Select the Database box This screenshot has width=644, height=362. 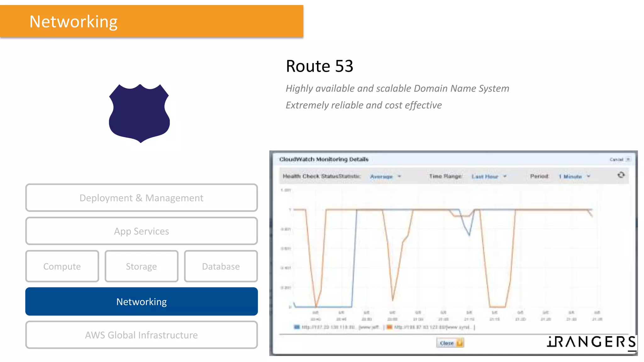(221, 266)
